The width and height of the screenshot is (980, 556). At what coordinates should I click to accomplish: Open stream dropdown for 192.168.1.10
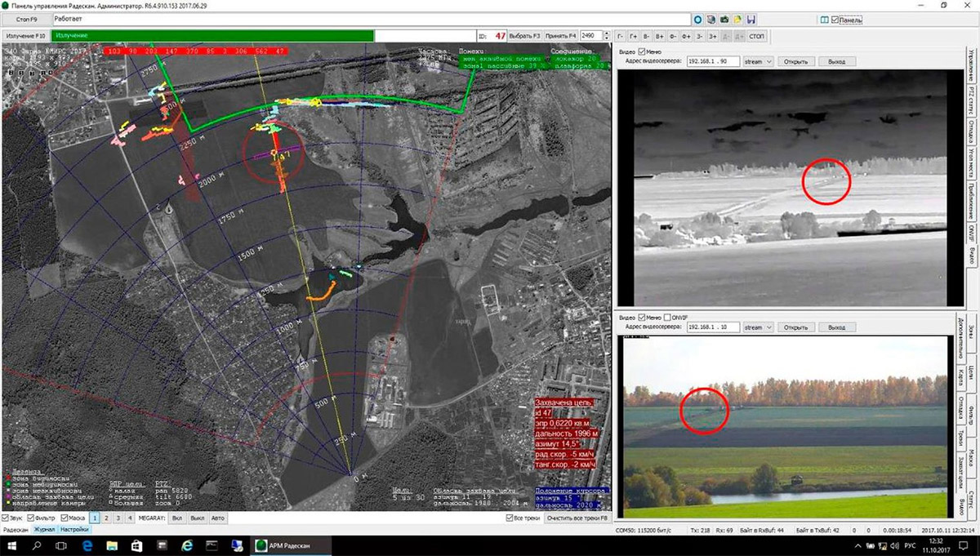[x=758, y=327]
